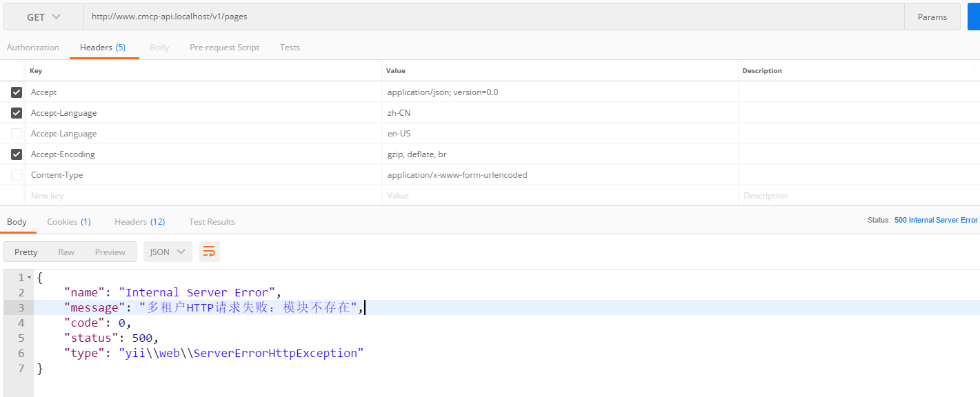The image size is (980, 397).
Task: View the response Cookies tab
Action: click(x=68, y=222)
